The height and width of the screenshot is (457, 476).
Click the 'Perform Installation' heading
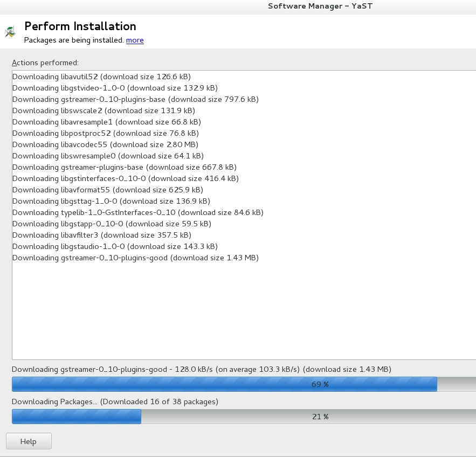[80, 26]
